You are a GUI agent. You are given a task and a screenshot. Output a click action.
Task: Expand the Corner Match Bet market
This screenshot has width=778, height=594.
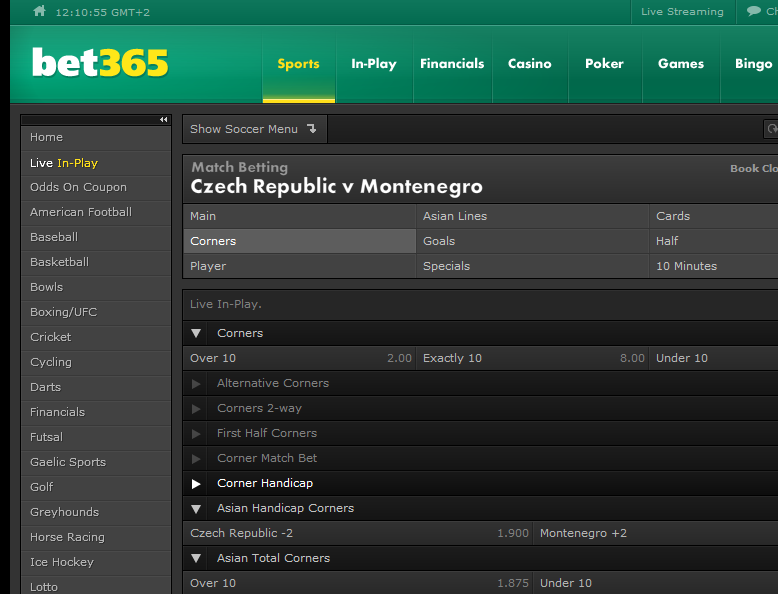[196, 459]
